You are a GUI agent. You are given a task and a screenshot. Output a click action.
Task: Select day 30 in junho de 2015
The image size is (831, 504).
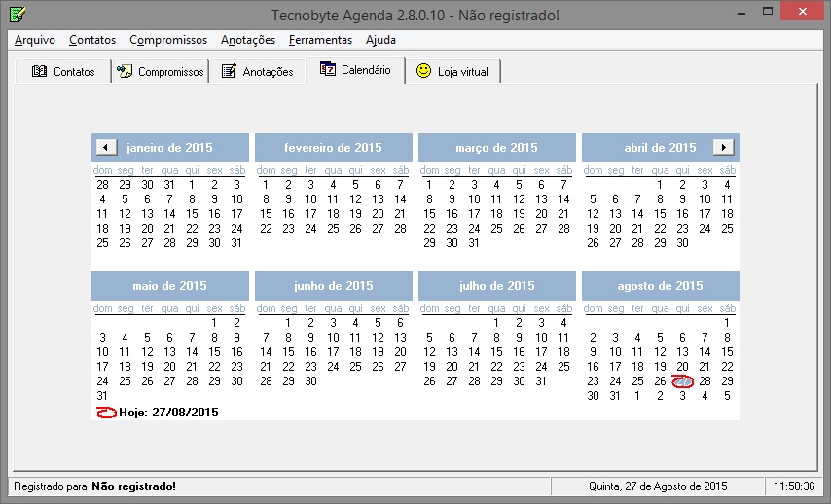(x=310, y=381)
